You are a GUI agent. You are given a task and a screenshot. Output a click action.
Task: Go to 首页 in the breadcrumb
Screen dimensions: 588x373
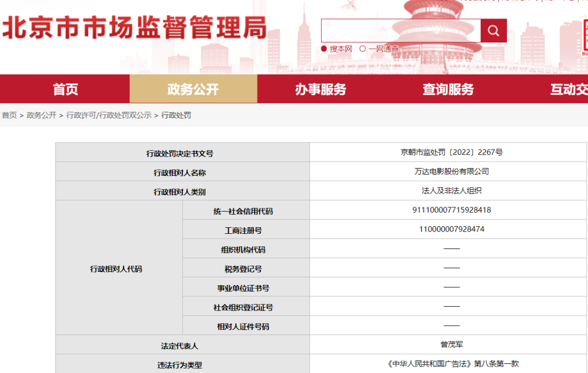(9, 115)
